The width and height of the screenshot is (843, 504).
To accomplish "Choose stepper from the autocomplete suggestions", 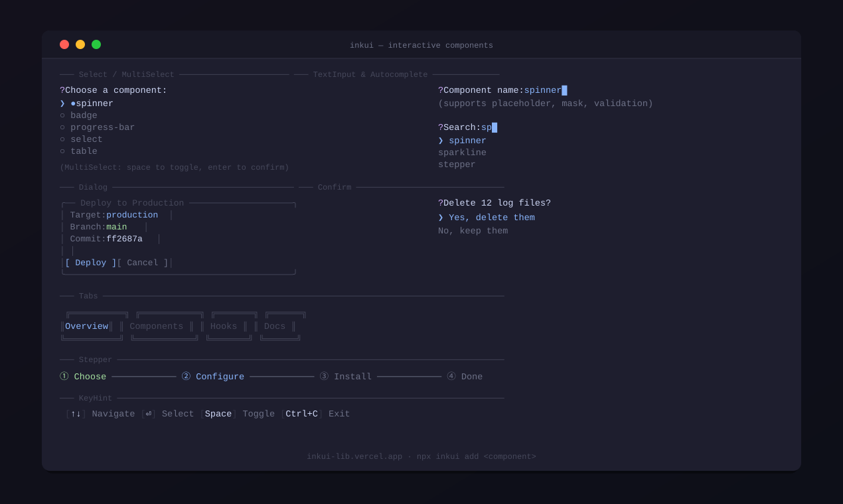I will [457, 165].
